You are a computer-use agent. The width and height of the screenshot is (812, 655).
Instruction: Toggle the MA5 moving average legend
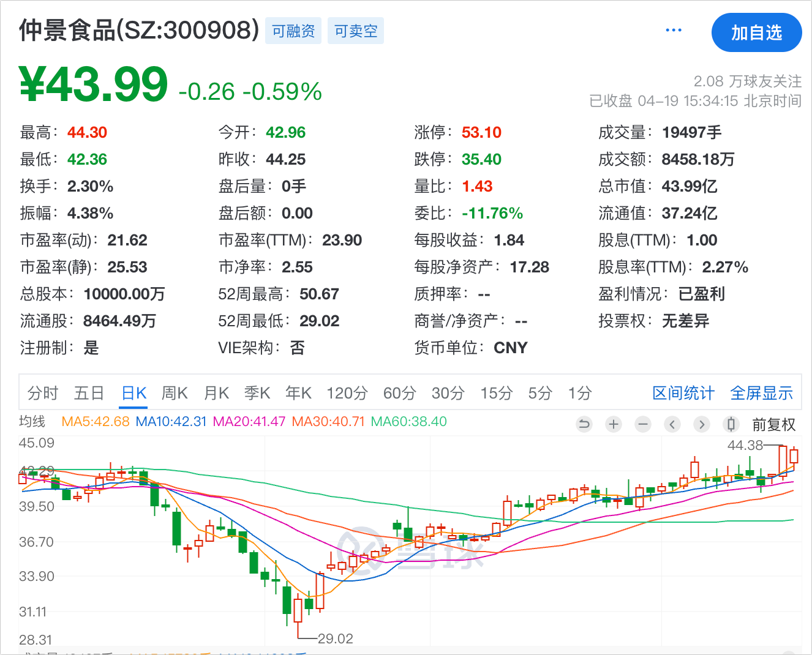[x=96, y=422]
